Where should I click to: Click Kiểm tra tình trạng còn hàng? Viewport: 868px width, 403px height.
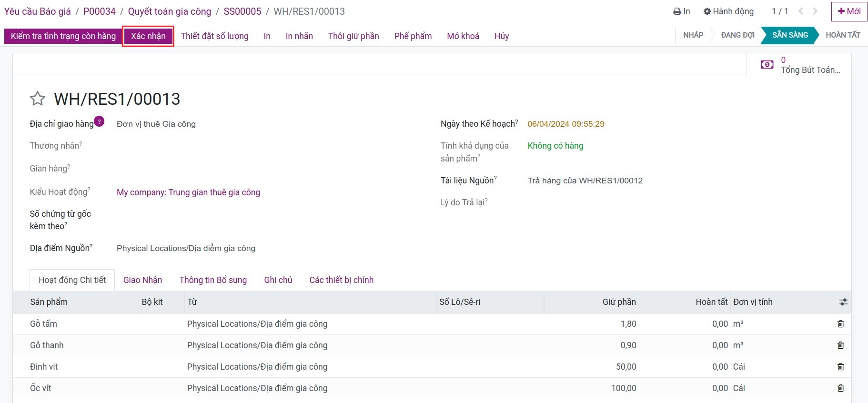coord(63,36)
